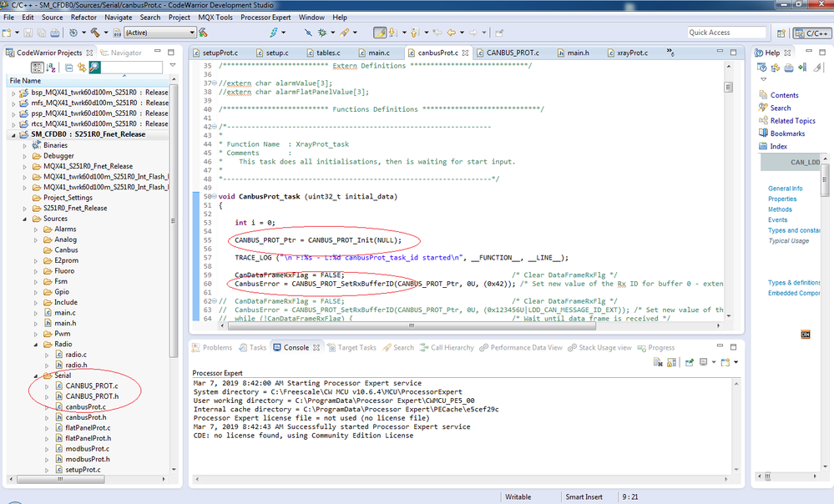Click the code editor horizontal scrollbar

coord(412,325)
